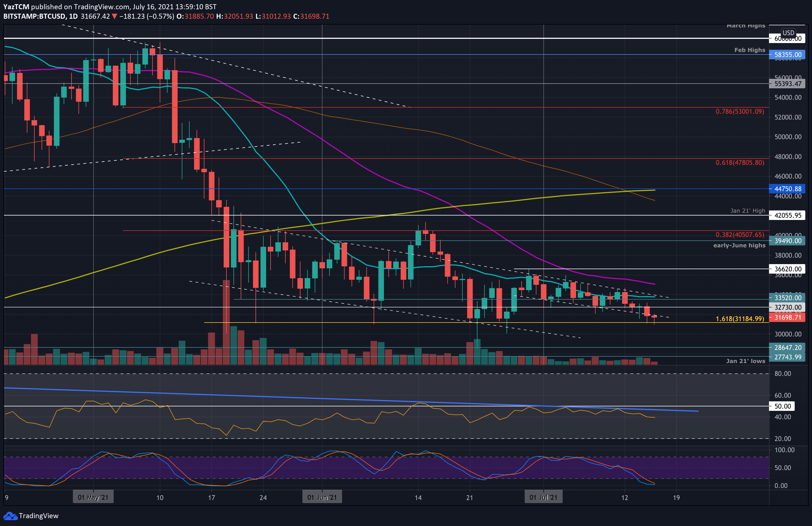Select the 44750.88 blue price label

[787, 189]
